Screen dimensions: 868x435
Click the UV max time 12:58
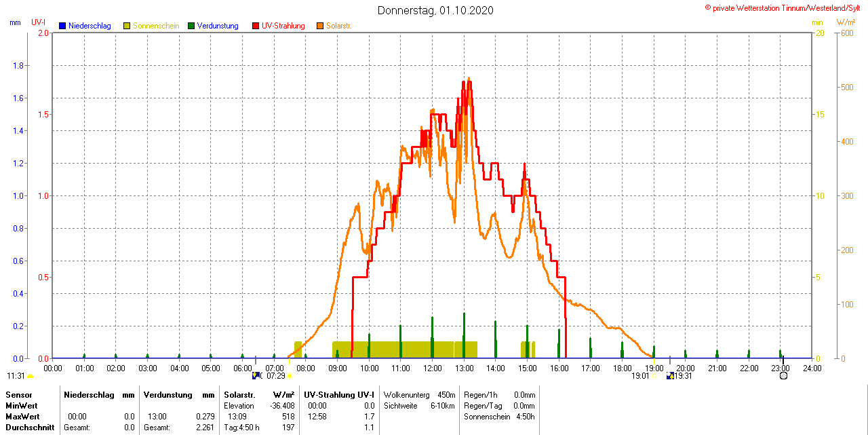tap(317, 417)
